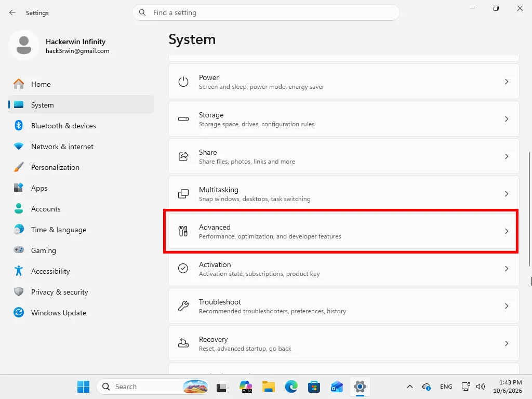Select System in the sidebar
532x399 pixels.
[81, 104]
